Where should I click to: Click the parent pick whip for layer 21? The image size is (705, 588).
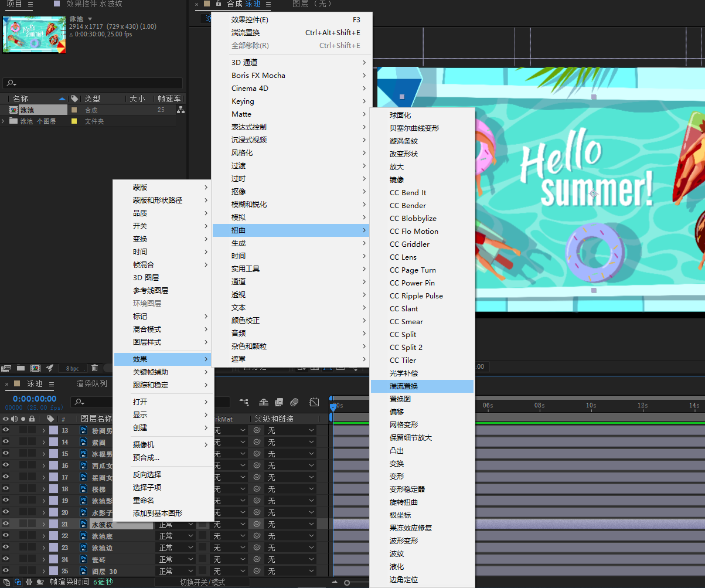[257, 524]
